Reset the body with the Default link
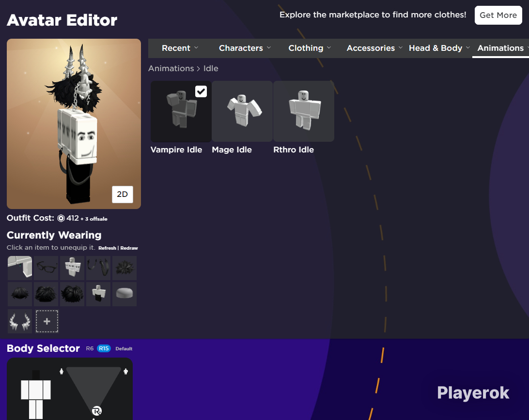Viewport: 529px width, 420px height. click(x=124, y=348)
